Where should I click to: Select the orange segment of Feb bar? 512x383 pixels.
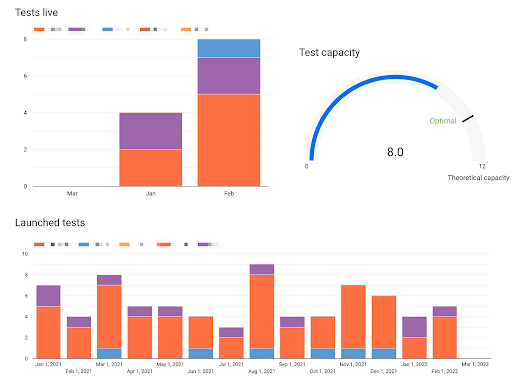point(229,140)
